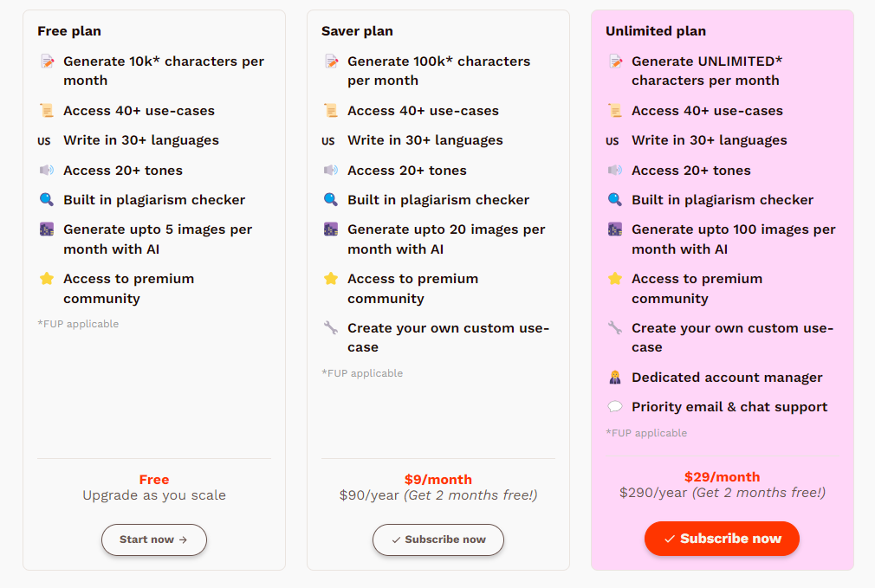Click the scroll icon in Saver plan

point(331,111)
